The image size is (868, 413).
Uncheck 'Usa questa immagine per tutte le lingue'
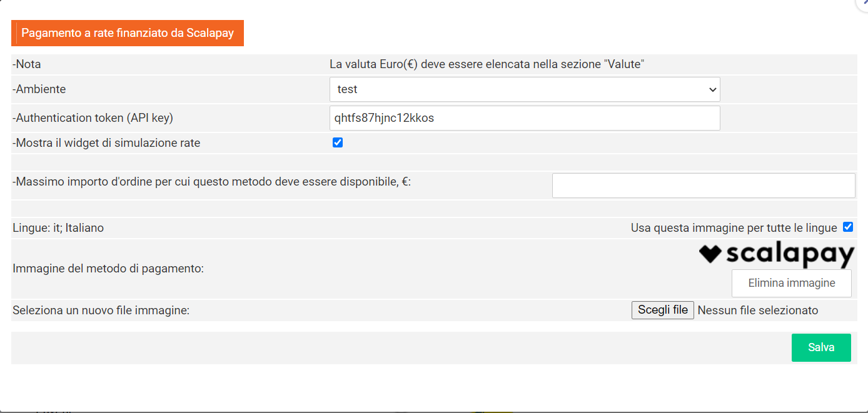(x=848, y=227)
